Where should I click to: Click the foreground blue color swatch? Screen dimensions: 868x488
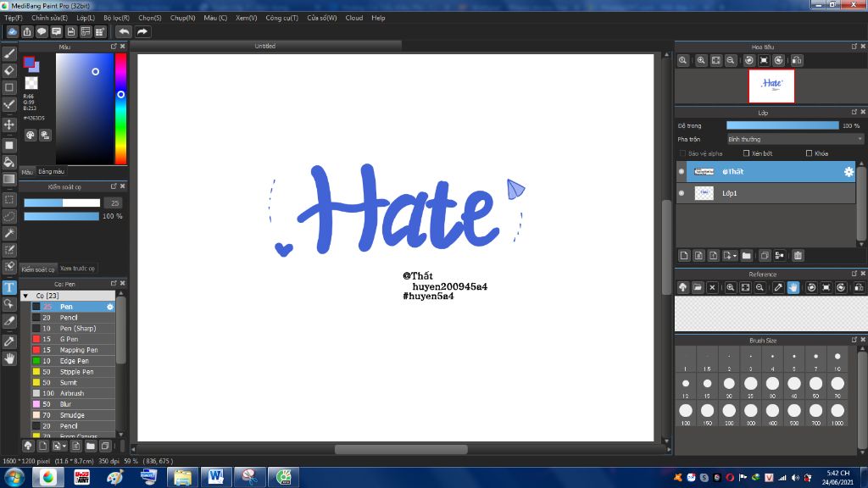[29, 63]
